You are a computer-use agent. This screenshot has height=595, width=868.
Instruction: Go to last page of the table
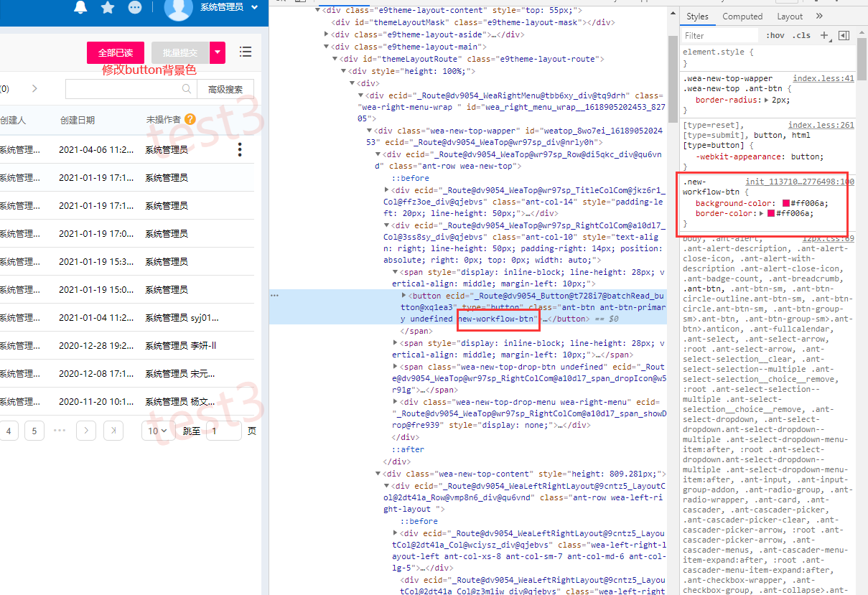(x=113, y=431)
